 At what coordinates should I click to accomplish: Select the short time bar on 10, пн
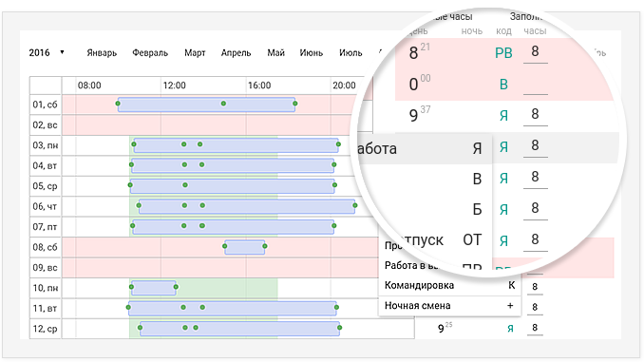(154, 288)
